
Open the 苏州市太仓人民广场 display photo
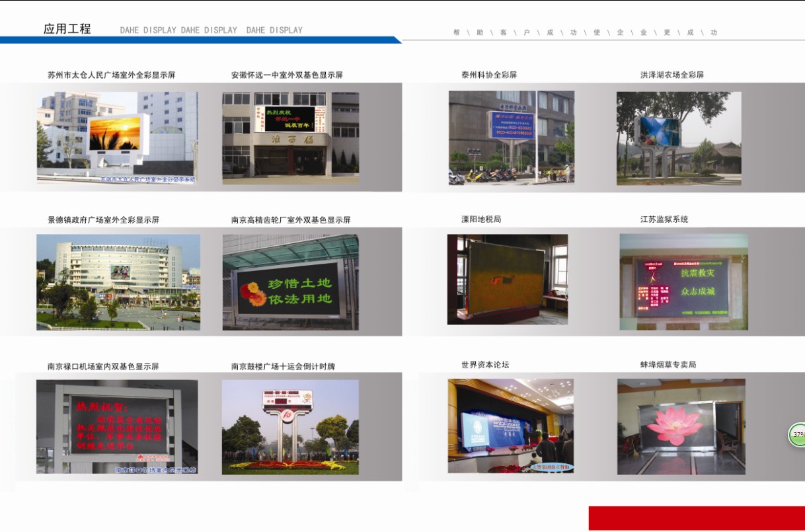[118, 137]
